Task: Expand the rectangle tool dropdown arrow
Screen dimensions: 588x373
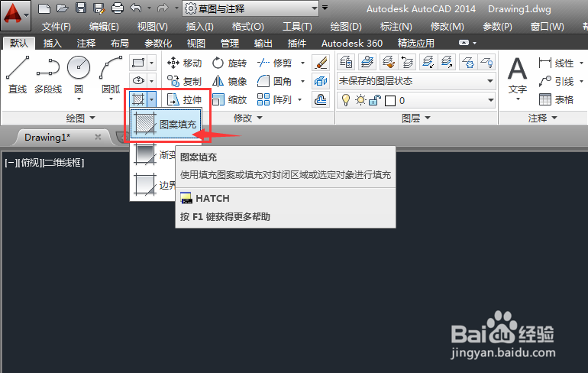Action: (151, 63)
